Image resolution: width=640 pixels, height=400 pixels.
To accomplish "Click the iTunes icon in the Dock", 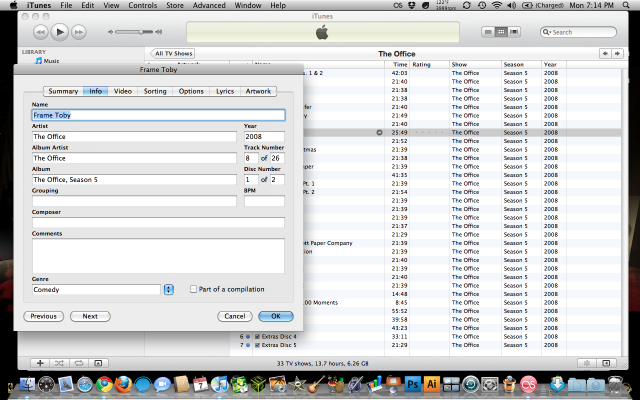I will 220,384.
